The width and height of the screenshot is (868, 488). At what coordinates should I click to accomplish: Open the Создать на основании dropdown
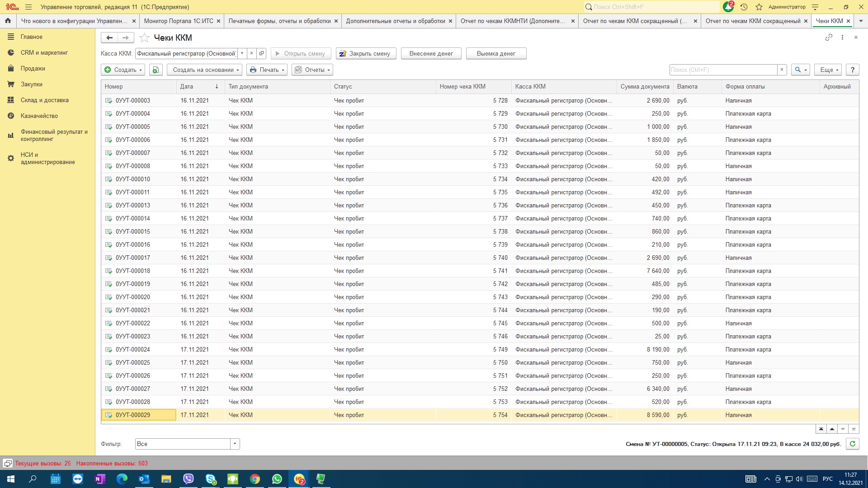204,70
